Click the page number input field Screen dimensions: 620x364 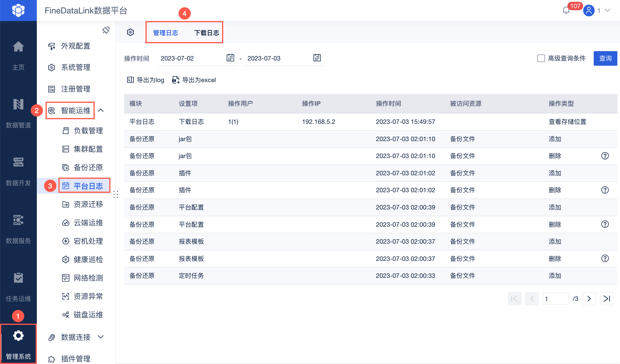555,299
